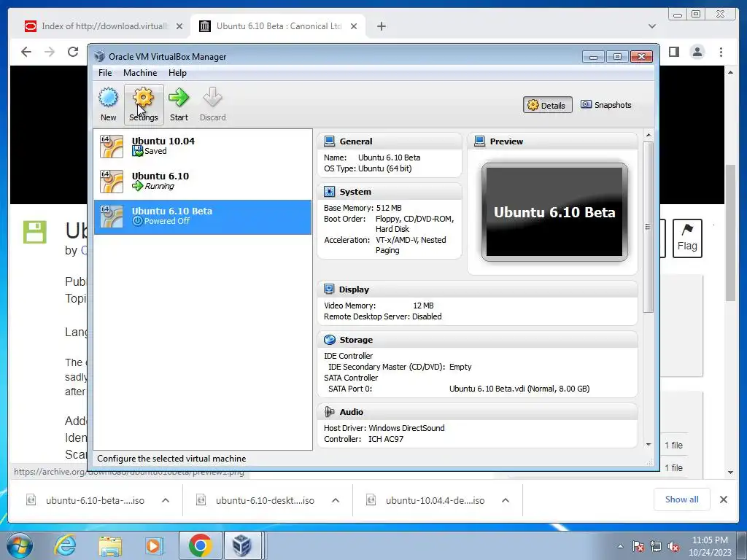Click the taskbar clock showing 11:05 PM
Image resolution: width=747 pixels, height=560 pixels.
coord(709,546)
